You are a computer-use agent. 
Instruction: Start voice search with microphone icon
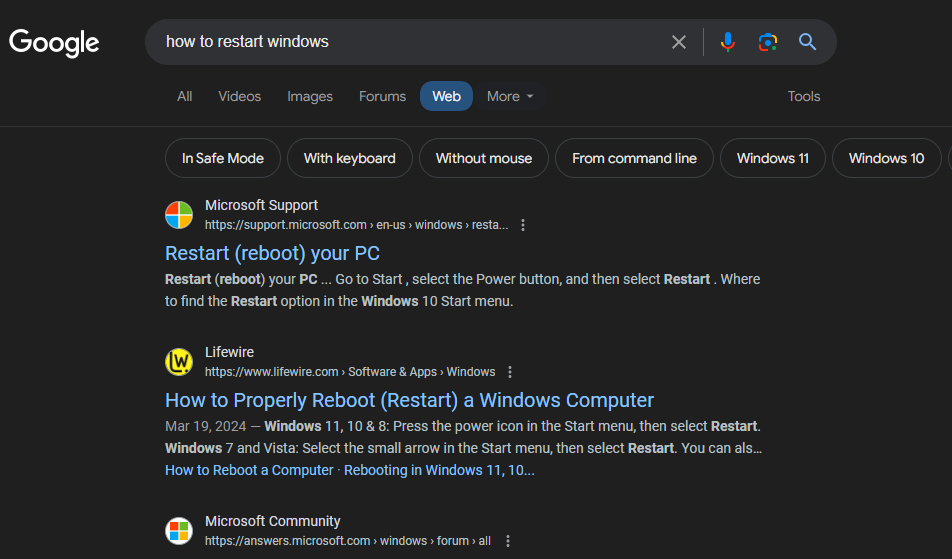(x=728, y=42)
